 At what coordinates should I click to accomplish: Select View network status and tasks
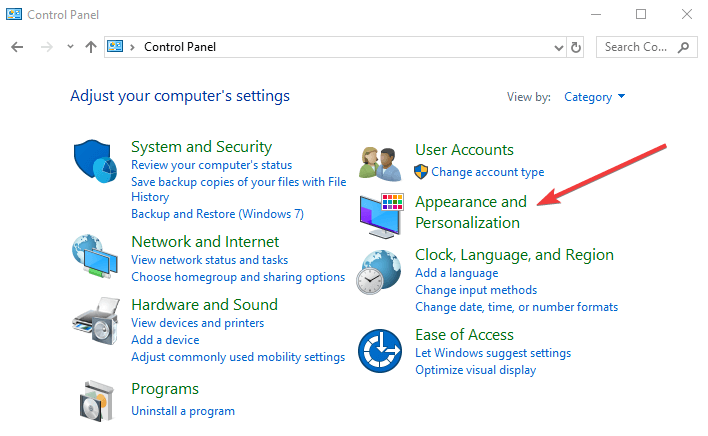pos(210,260)
